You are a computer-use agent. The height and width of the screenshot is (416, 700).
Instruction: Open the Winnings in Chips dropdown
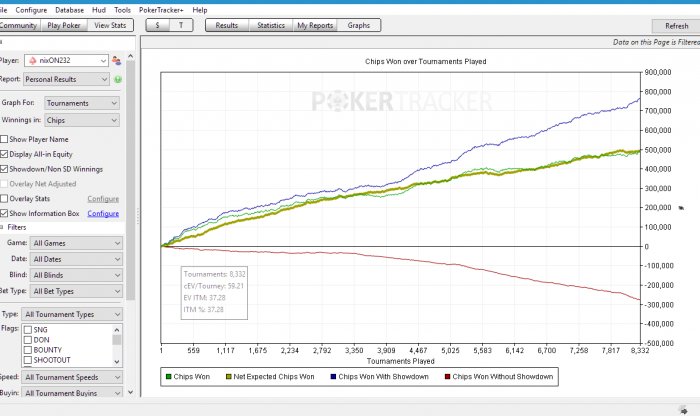82,120
